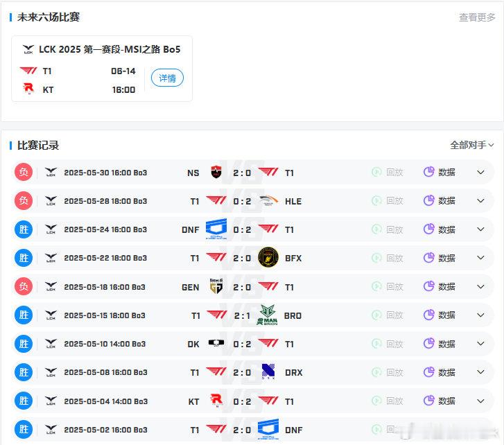Click the 胜 badge on 05-08 DRX match

click(x=24, y=372)
